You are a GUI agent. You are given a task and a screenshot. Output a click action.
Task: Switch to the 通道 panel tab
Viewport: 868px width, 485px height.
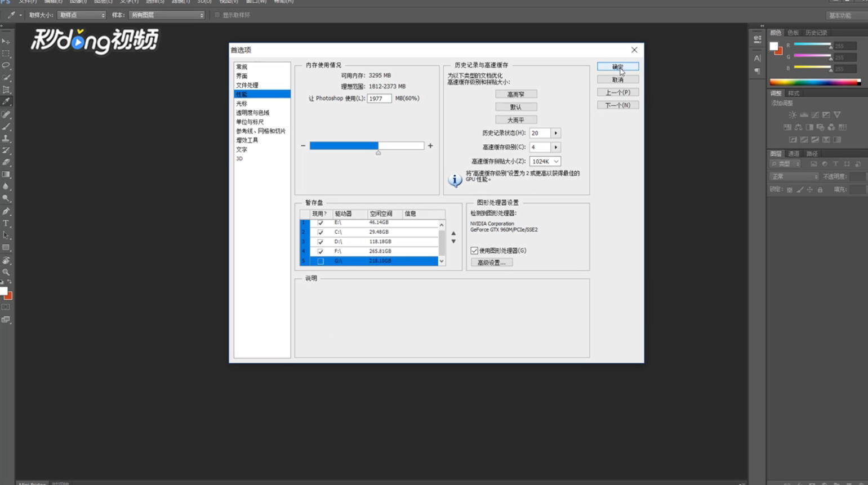(794, 154)
